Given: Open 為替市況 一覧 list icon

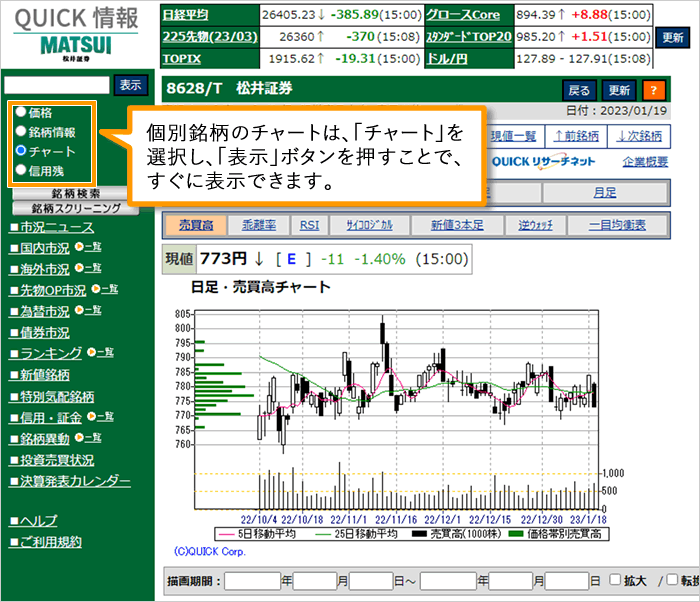Looking at the screenshot, I should point(88,310).
